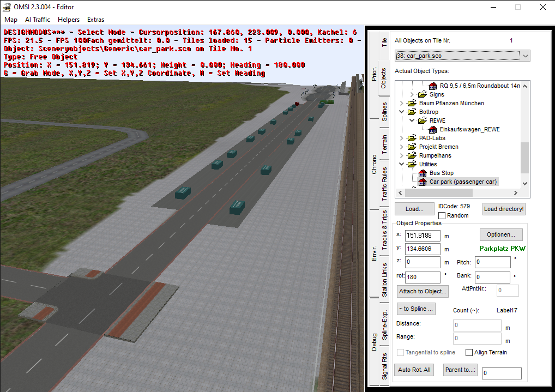Toggle the Align Terrain checkbox

coord(469,352)
